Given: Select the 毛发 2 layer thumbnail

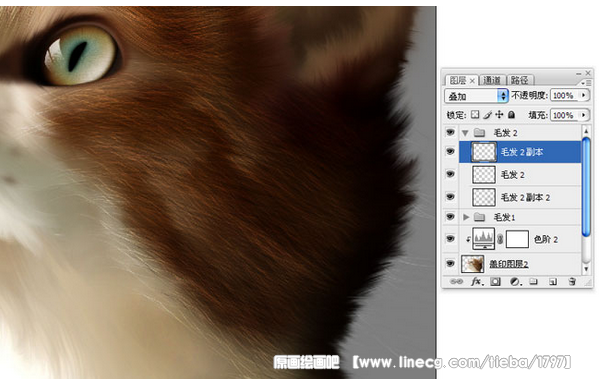Looking at the screenshot, I should 484,174.
